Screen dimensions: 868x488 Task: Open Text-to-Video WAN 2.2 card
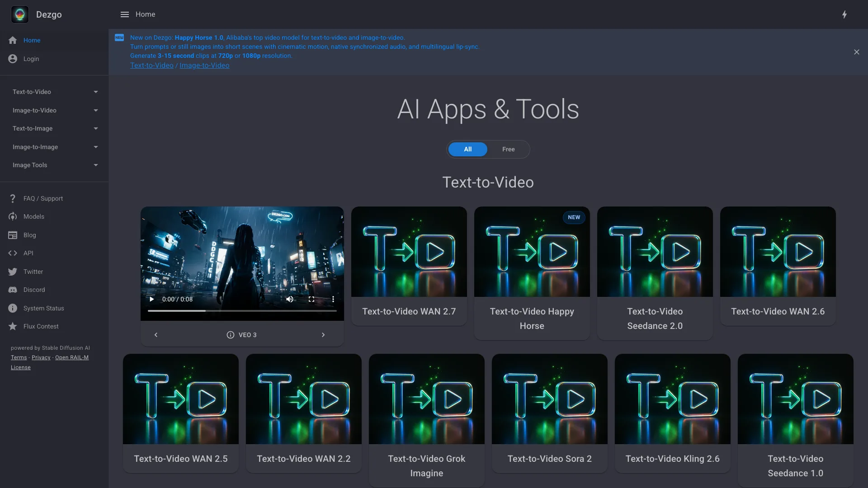coord(304,413)
